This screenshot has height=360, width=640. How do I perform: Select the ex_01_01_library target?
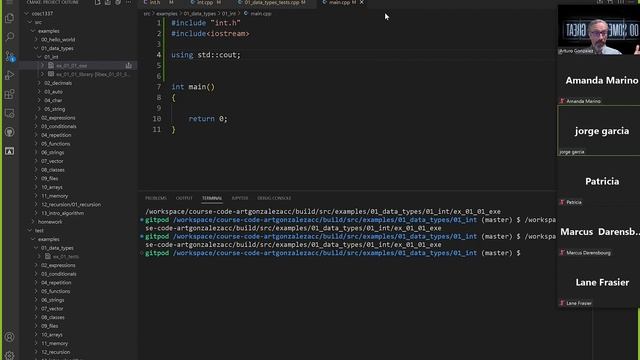pyautogui.click(x=92, y=74)
